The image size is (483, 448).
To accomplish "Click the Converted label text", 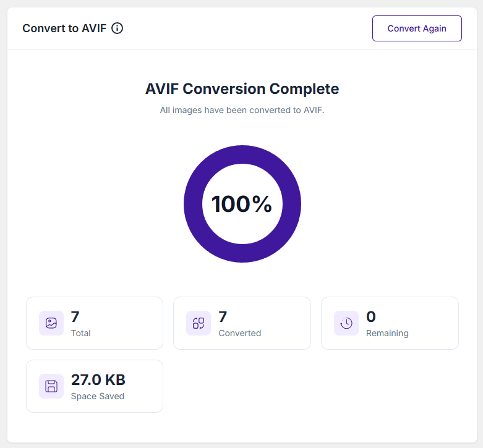I will [x=240, y=333].
